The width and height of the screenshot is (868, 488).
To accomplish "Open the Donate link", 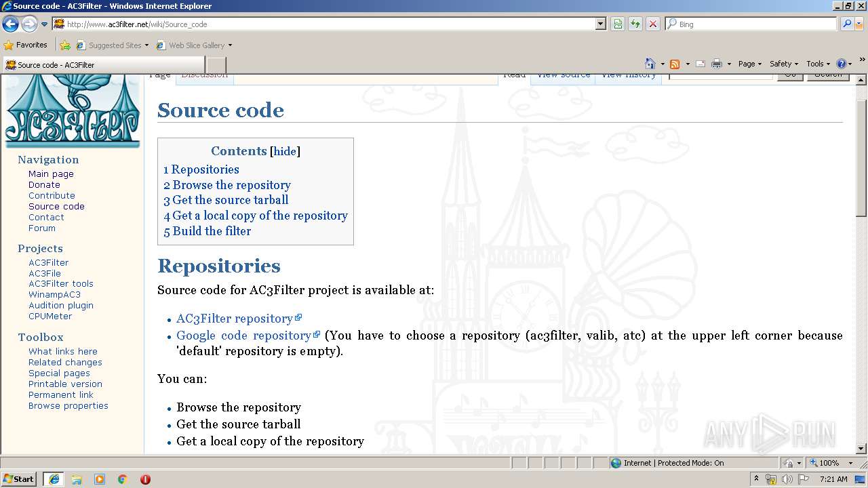I will 44,185.
